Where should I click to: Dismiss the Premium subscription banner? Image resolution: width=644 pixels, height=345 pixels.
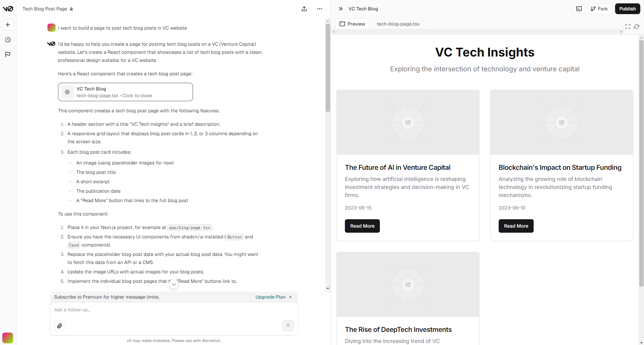290,297
